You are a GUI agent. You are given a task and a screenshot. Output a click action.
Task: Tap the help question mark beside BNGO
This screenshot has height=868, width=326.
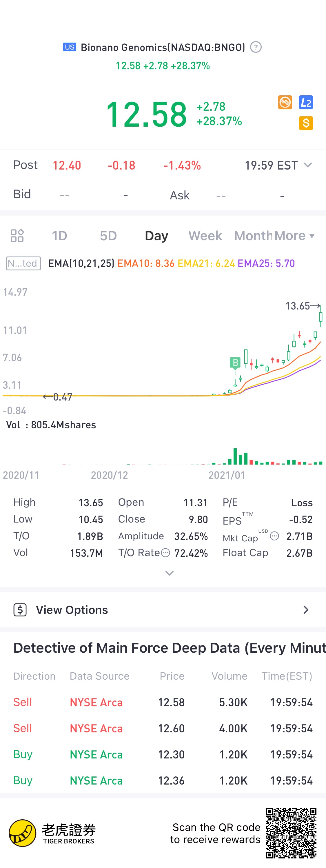click(256, 47)
